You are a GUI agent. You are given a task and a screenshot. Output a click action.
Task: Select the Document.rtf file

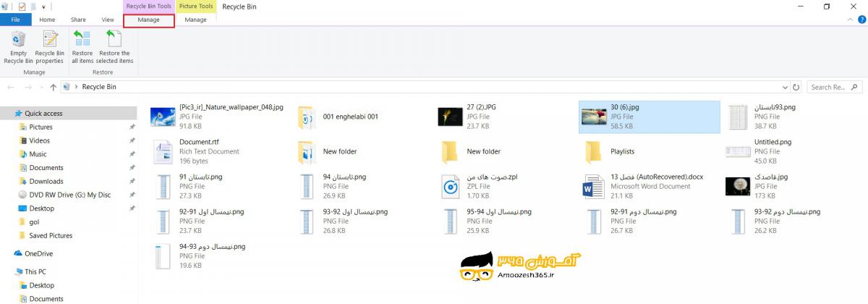point(199,151)
